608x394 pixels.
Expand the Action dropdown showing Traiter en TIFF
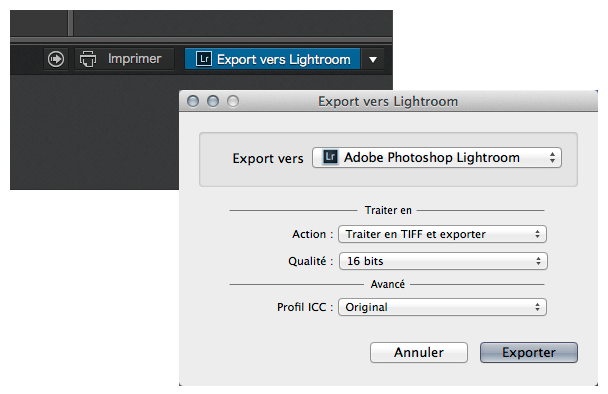442,234
